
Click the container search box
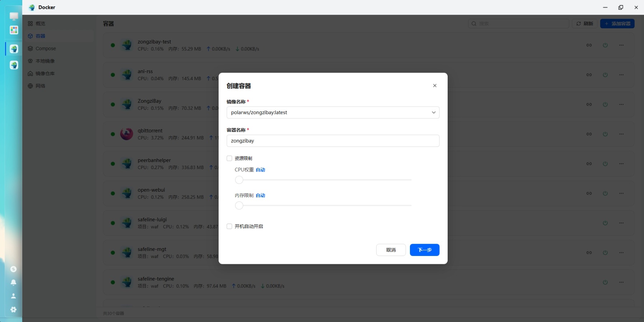coord(519,24)
